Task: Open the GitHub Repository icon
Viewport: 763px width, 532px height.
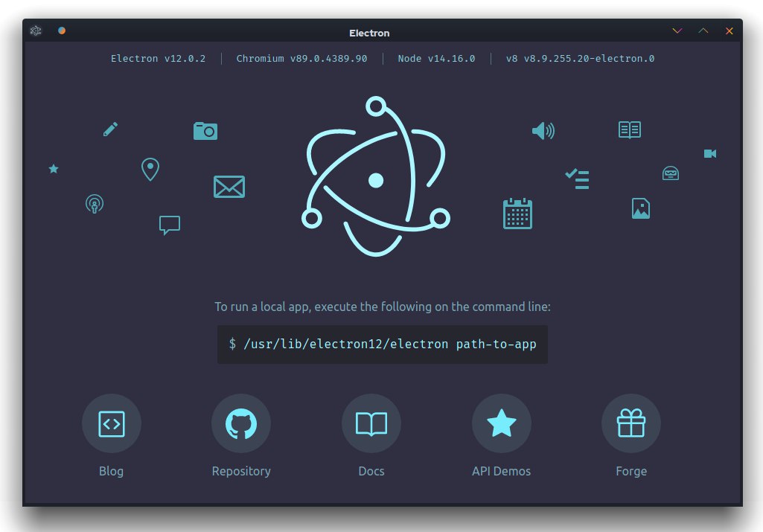Action: click(241, 423)
